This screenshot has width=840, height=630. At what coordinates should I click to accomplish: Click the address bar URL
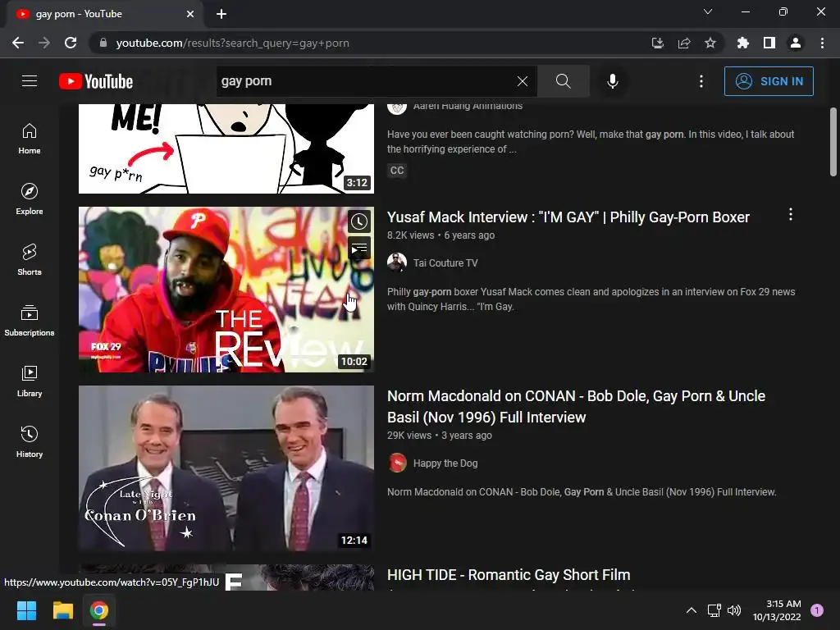point(232,43)
